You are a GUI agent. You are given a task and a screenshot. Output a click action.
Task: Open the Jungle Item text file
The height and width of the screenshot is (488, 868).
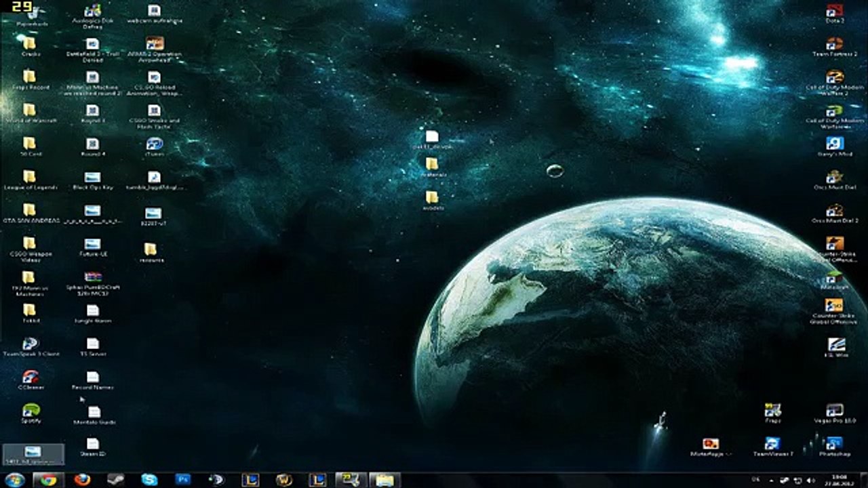coord(92,313)
